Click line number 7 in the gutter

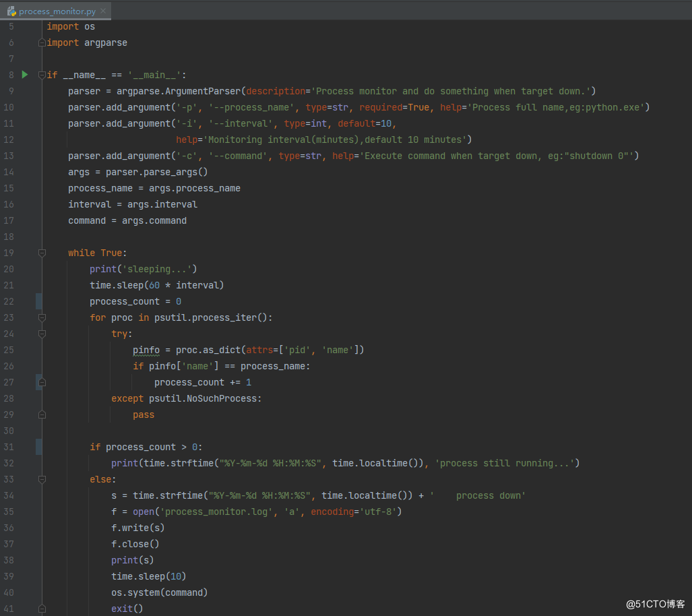(11, 59)
